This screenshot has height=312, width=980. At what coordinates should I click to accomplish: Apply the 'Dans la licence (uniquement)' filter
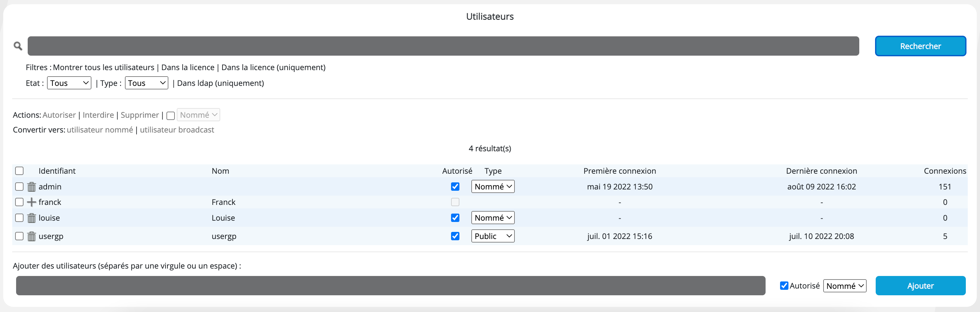(273, 67)
